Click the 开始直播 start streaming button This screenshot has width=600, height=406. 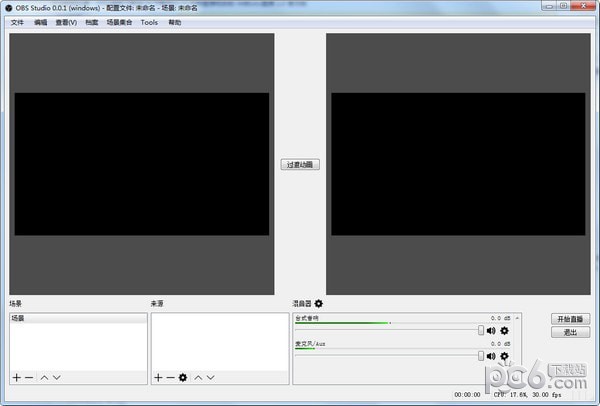coord(571,319)
